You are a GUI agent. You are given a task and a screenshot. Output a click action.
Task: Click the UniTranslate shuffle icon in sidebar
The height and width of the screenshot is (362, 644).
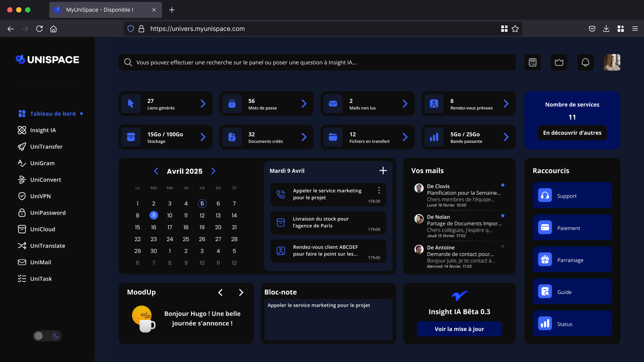click(22, 246)
